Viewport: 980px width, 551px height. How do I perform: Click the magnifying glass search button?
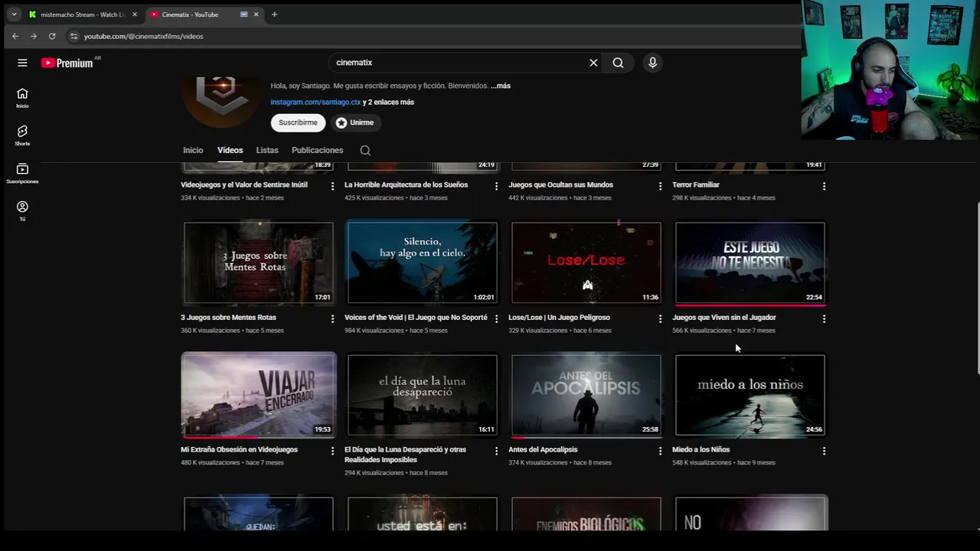pos(618,63)
